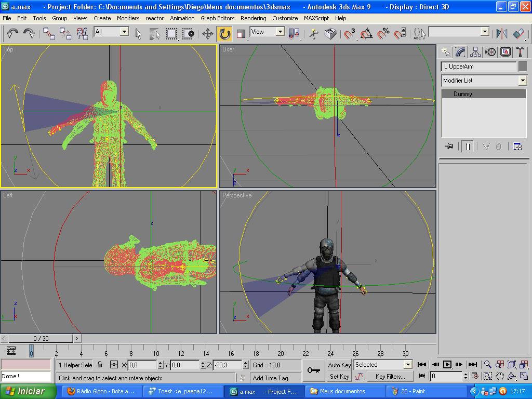
Task: Select the Move tool in main toolbar
Action: click(x=207, y=34)
